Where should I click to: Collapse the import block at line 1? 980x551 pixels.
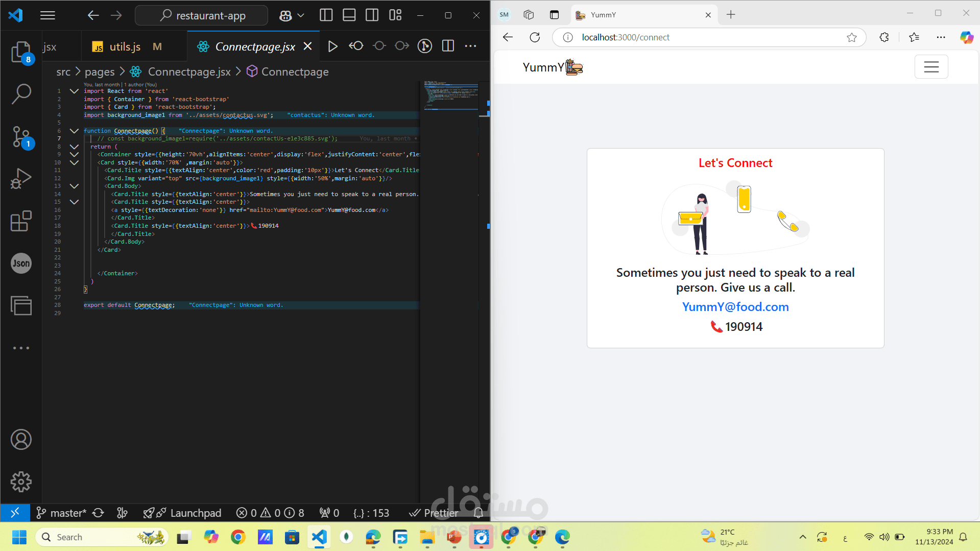click(74, 91)
